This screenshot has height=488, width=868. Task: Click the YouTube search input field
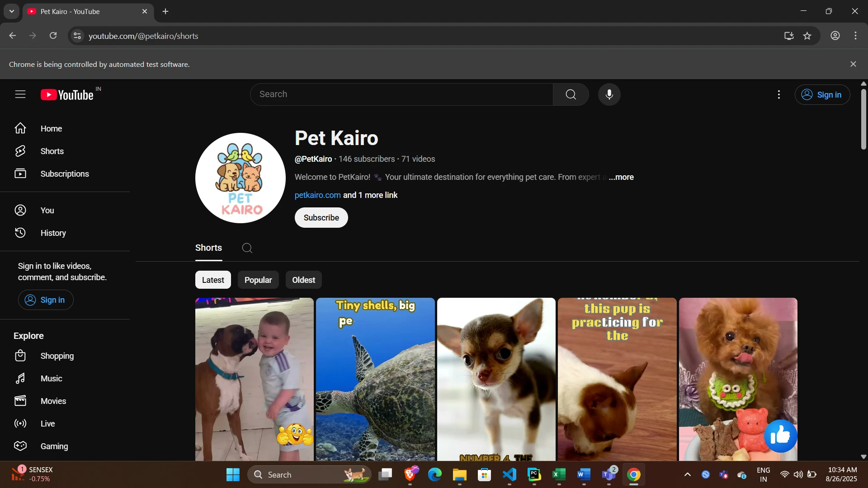pos(401,94)
